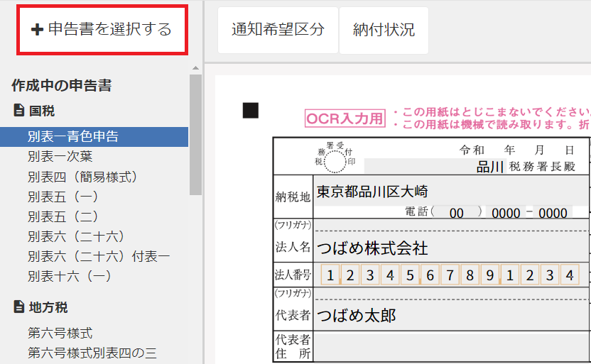Screen dimensions: 591x364
Task: Click the telephone area code field 00
Action: (457, 213)
